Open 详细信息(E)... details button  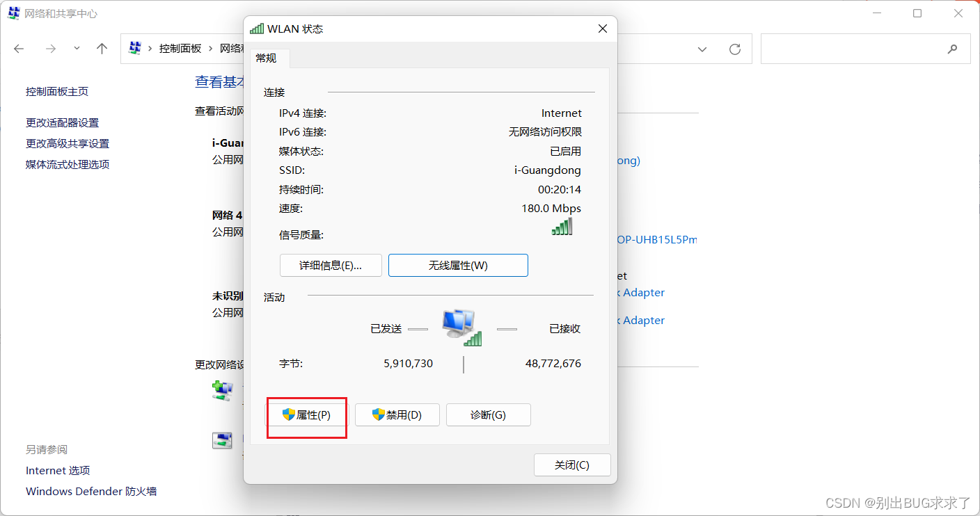331,266
